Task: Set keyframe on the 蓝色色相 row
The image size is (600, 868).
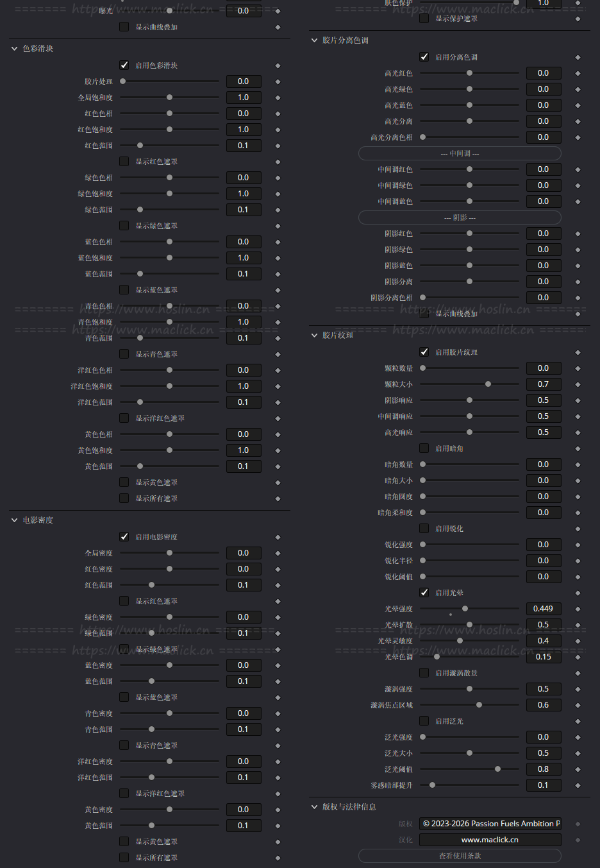Action: pyautogui.click(x=278, y=242)
